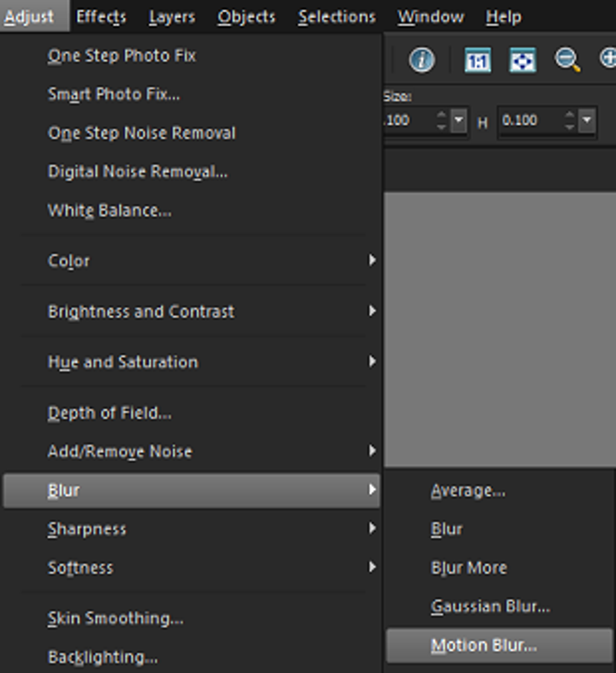Image resolution: width=616 pixels, height=673 pixels.
Task: Click the zoom to 100% (1:1) icon
Action: click(x=477, y=60)
